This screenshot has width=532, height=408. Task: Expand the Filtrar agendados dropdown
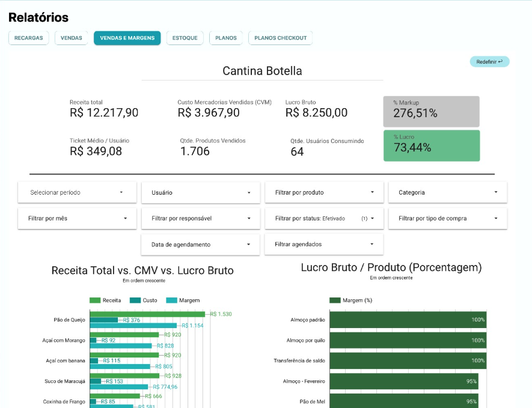click(324, 245)
